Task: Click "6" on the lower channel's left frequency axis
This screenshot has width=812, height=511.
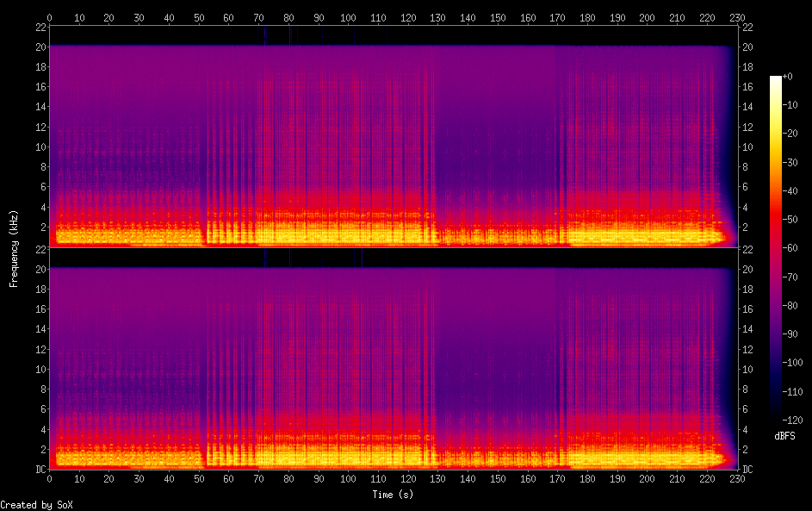Action: click(44, 409)
